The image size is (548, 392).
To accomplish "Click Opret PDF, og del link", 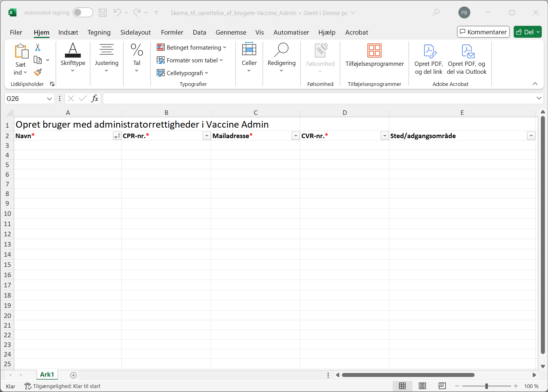I will click(429, 59).
